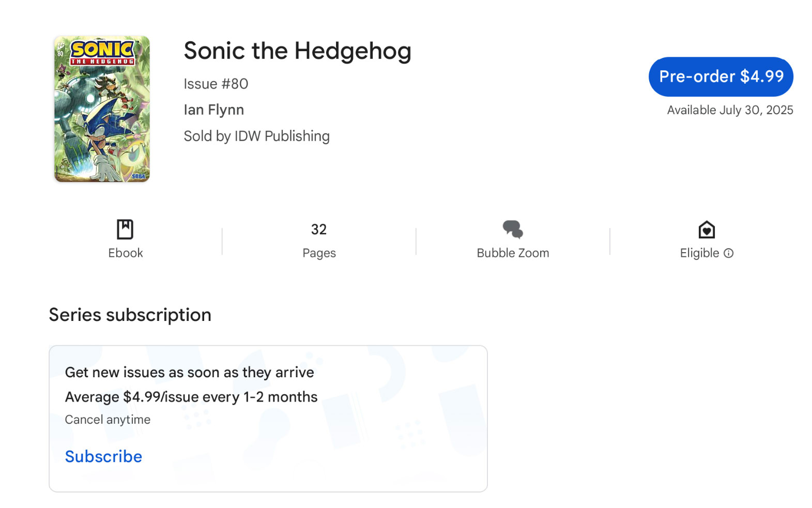Click the 32 pages count
The image size is (812, 508).
pos(319,229)
